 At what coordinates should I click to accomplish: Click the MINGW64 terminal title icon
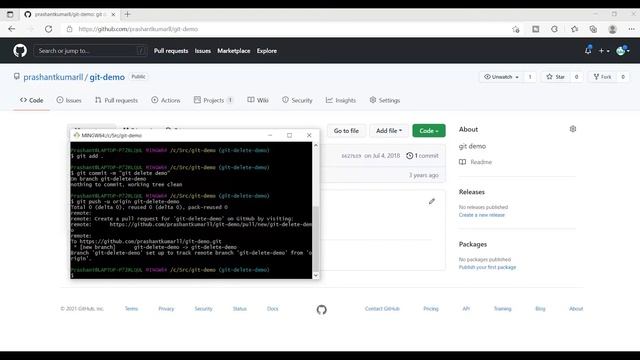(x=76, y=135)
